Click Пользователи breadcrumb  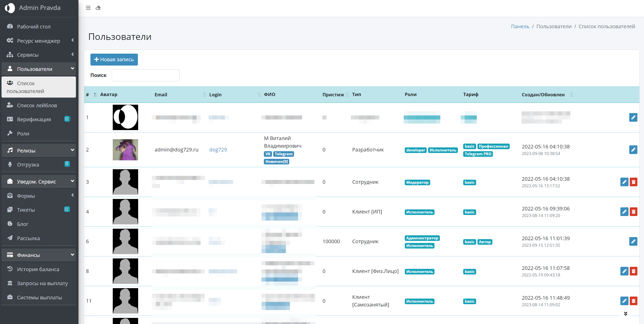(554, 26)
